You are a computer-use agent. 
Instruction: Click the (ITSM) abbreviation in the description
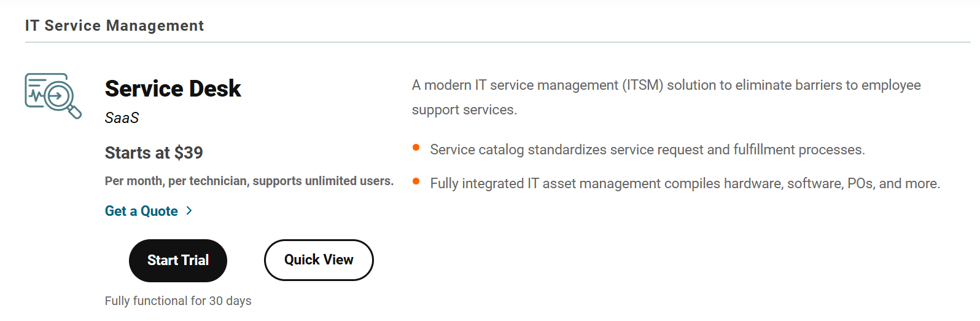coord(642,85)
